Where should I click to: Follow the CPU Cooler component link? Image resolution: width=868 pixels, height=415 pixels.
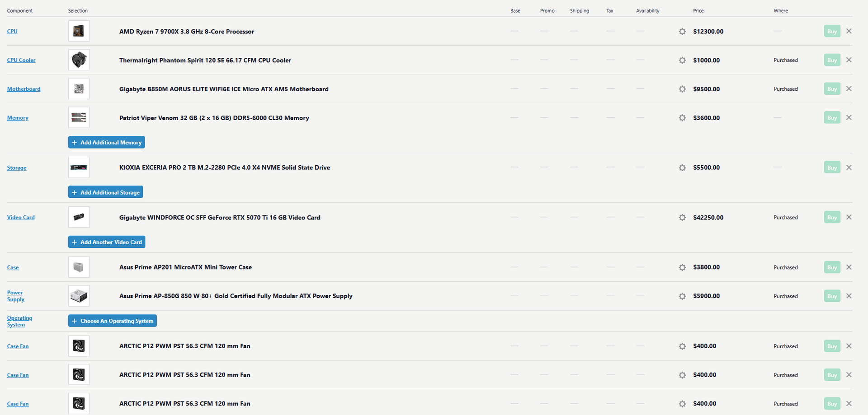pos(21,60)
